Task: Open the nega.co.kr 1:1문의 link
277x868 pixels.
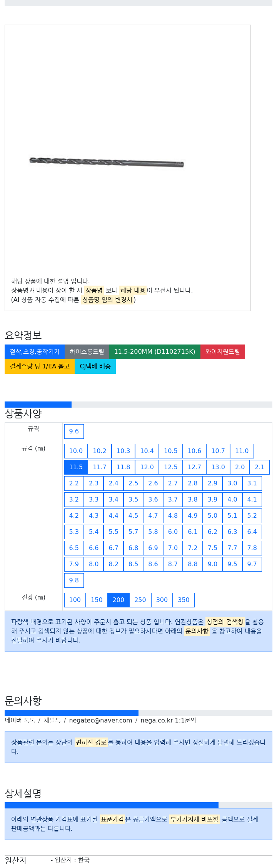Action: point(168,721)
